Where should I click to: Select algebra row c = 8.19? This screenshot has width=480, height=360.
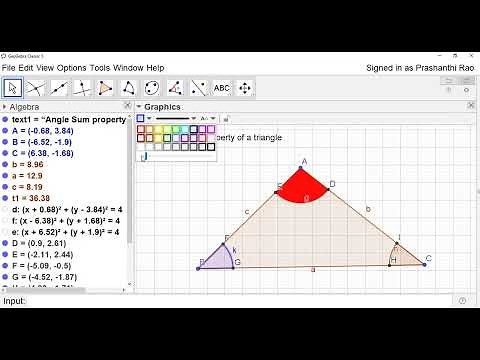[27, 187]
